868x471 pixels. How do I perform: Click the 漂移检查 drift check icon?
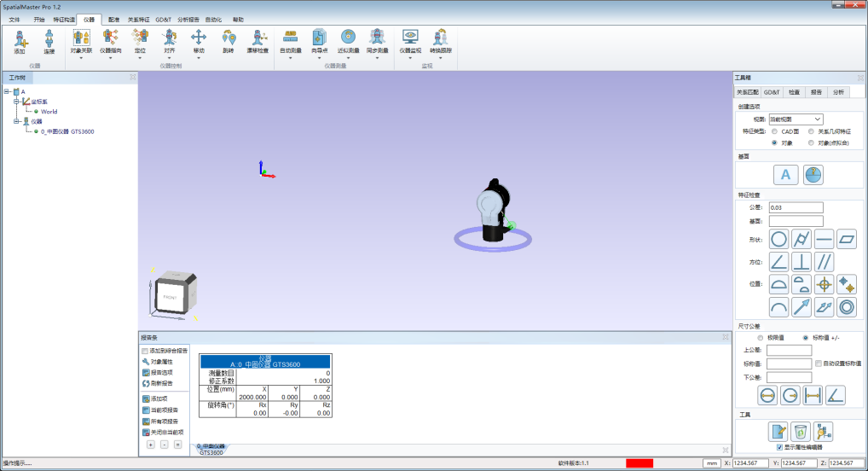[258, 40]
